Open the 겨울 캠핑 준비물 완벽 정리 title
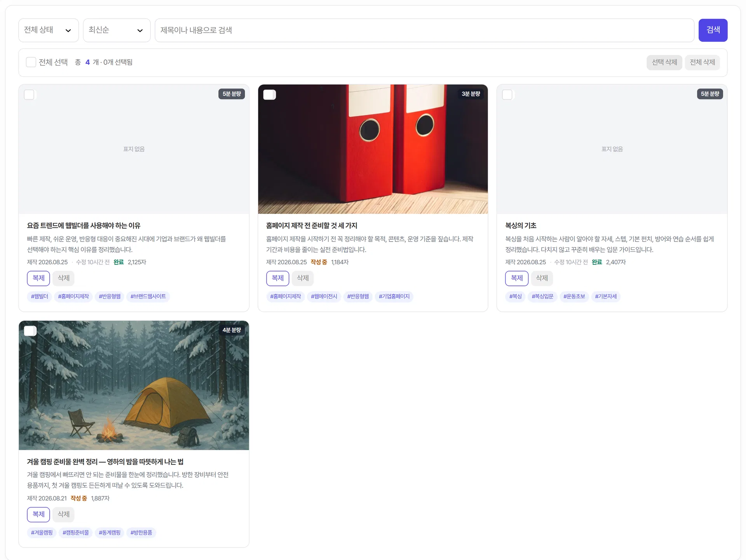 pos(105,462)
